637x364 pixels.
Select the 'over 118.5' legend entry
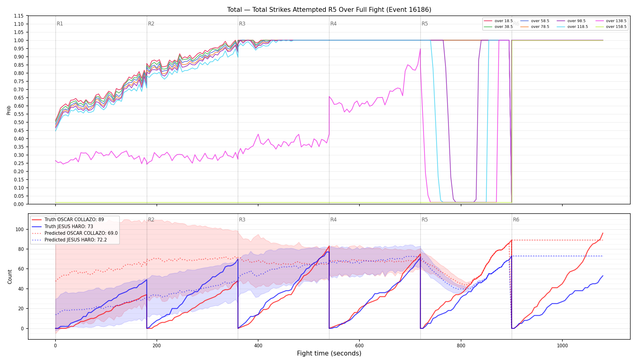(572, 27)
